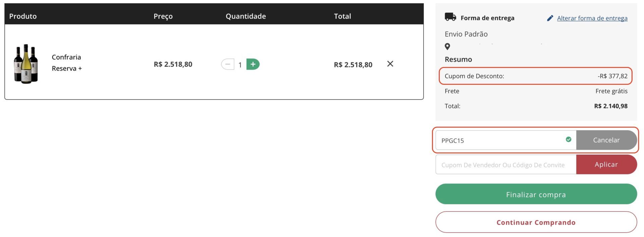The width and height of the screenshot is (644, 237).
Task: Click the wine bottles product thumbnail
Action: (26, 64)
